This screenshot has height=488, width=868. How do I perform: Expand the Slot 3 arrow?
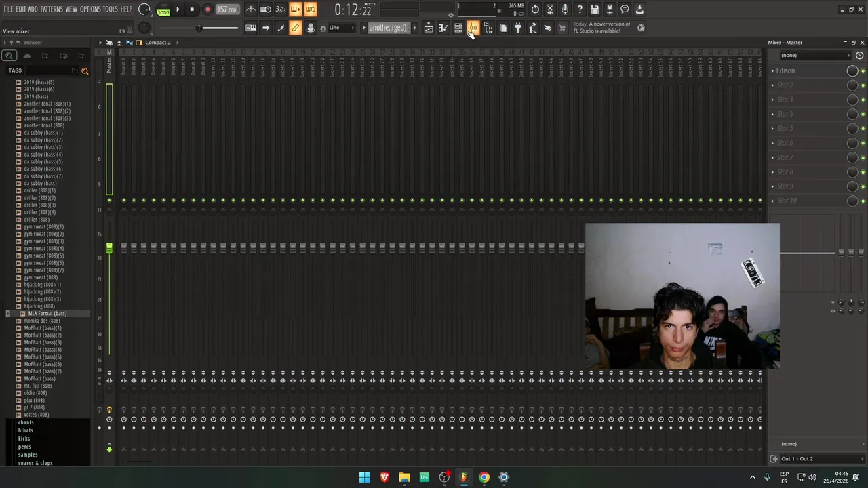pos(772,100)
